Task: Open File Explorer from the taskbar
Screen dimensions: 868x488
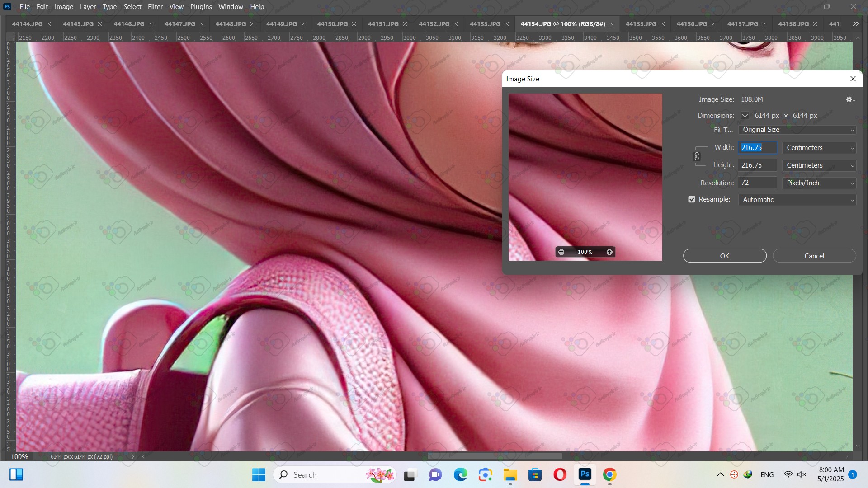Action: pyautogui.click(x=510, y=474)
